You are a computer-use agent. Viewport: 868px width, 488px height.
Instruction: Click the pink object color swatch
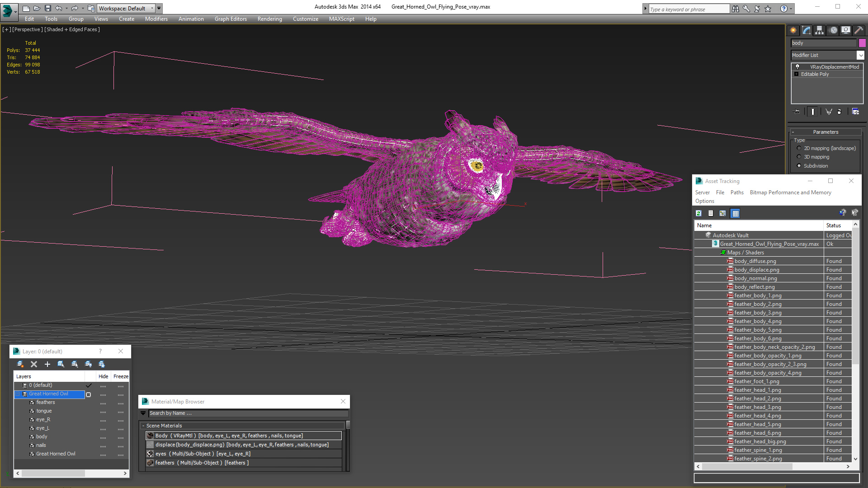862,43
